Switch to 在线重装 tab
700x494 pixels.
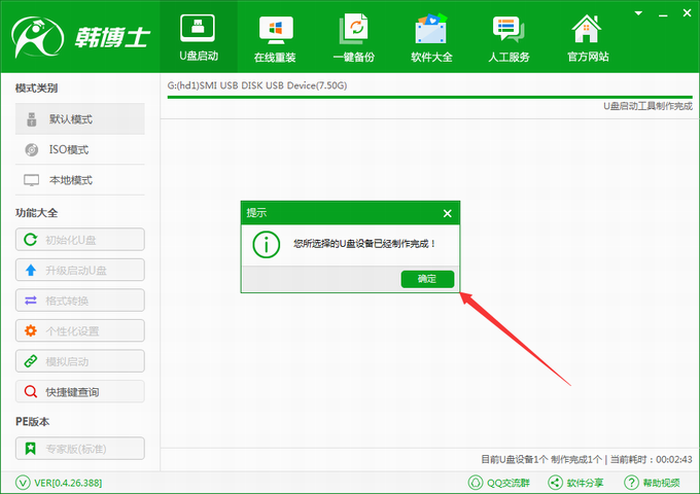coord(277,38)
